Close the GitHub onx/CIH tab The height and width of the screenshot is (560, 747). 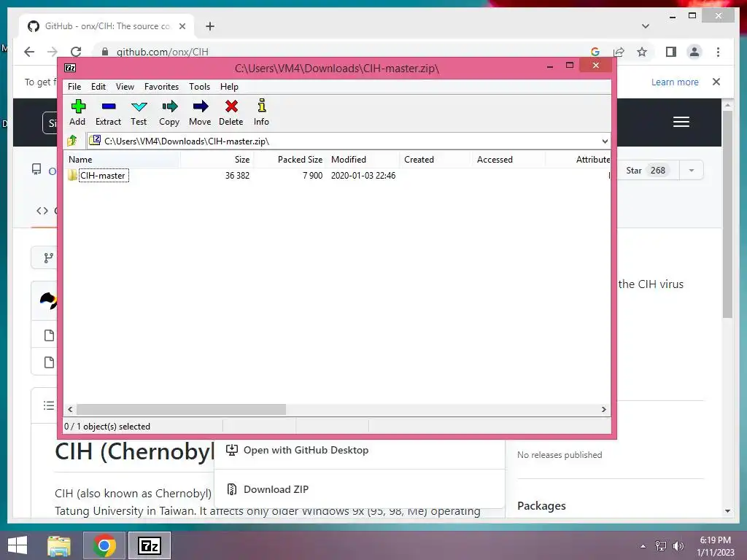[182, 26]
